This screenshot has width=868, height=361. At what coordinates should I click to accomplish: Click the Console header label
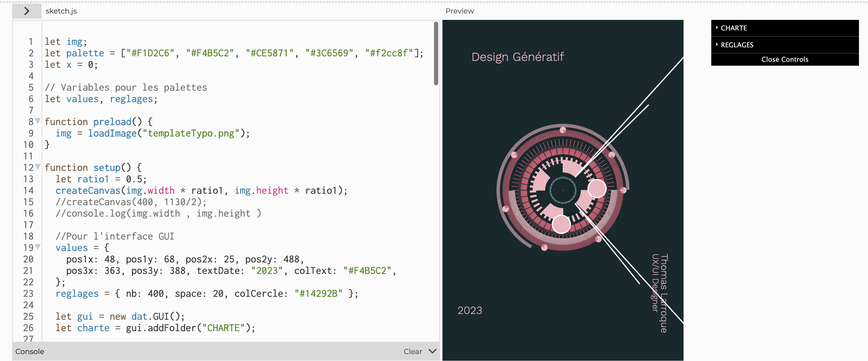tap(30, 351)
